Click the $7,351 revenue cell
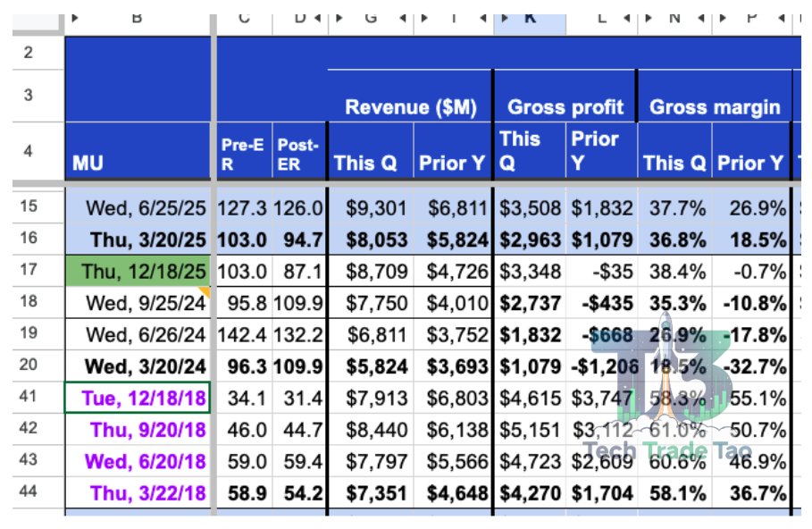The height and width of the screenshot is (529, 812). point(371,492)
